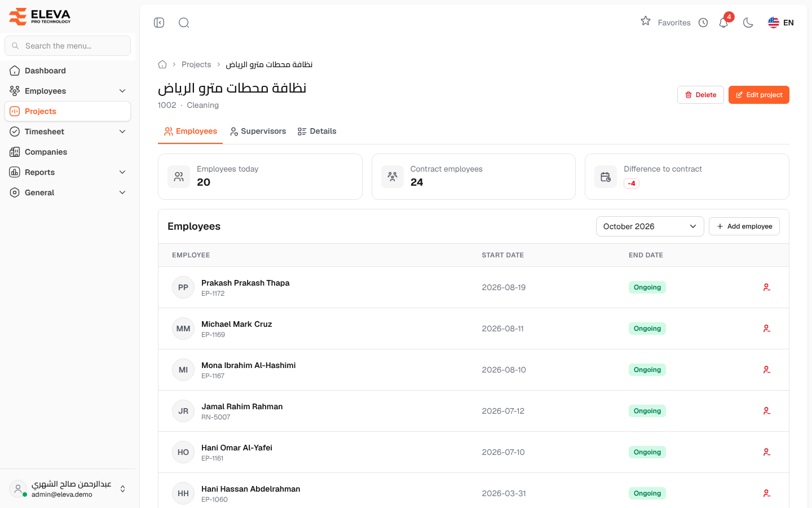Click the start date 2026-07-12

click(x=503, y=411)
